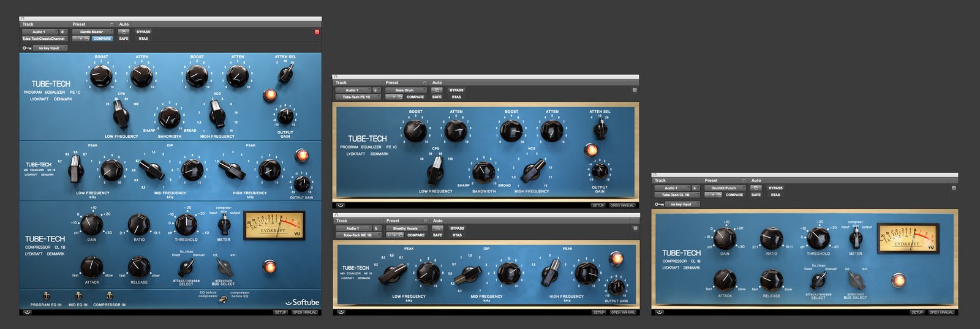This screenshot has width=980, height=329.
Task: Open Preset menu arrow in Classic Channel header
Action: (x=111, y=25)
